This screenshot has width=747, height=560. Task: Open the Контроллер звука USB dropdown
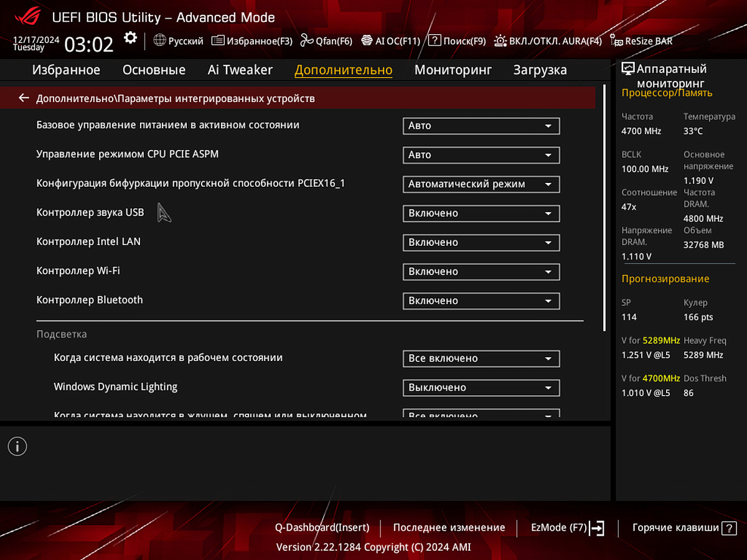point(481,213)
